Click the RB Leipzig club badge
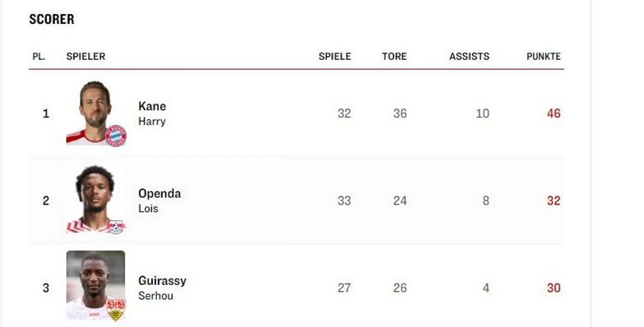This screenshot has height=327, width=644. click(x=116, y=227)
